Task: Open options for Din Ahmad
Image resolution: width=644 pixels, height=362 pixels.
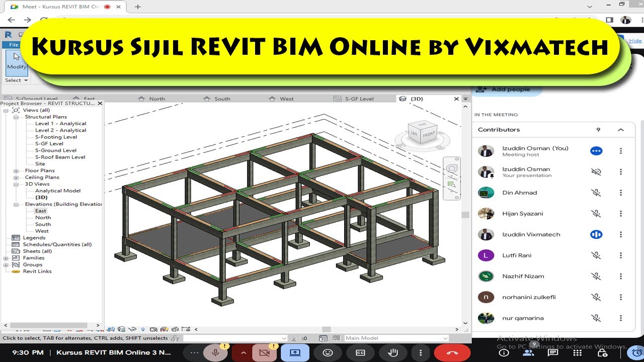Action: (x=621, y=193)
